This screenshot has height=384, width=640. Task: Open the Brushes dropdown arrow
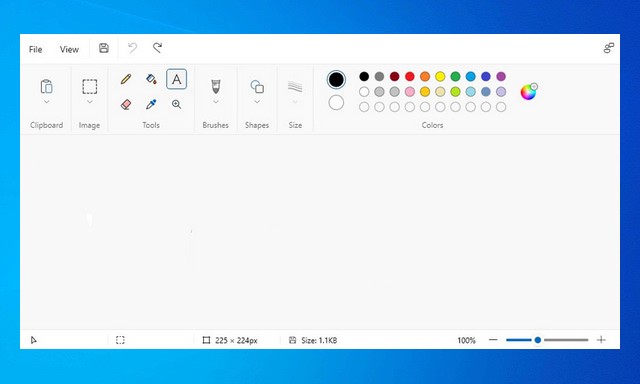(216, 102)
